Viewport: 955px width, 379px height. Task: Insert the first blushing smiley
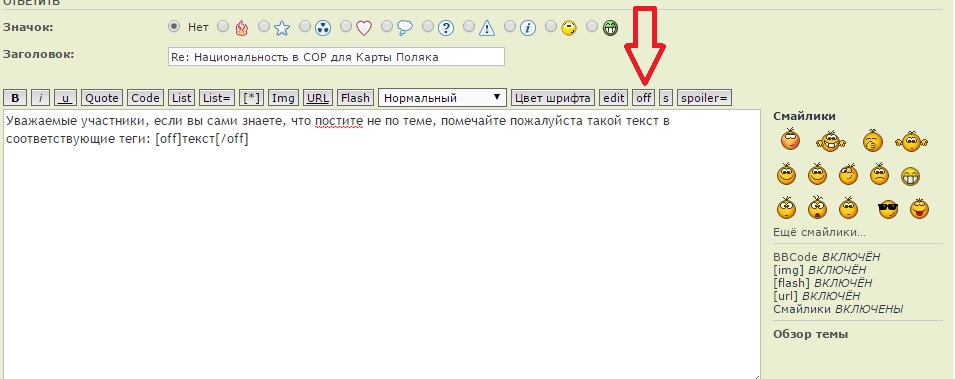790,140
